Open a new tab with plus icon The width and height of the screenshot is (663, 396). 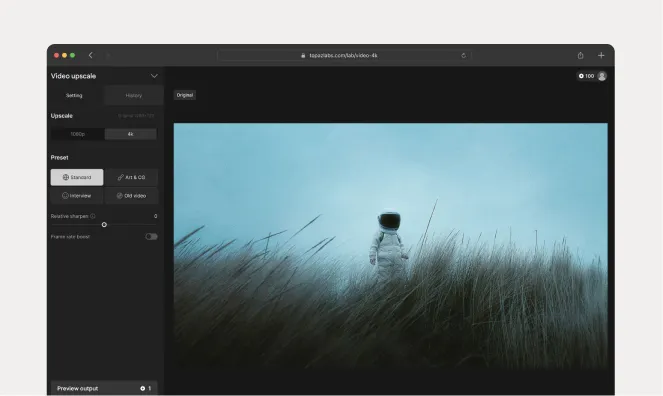[601, 55]
